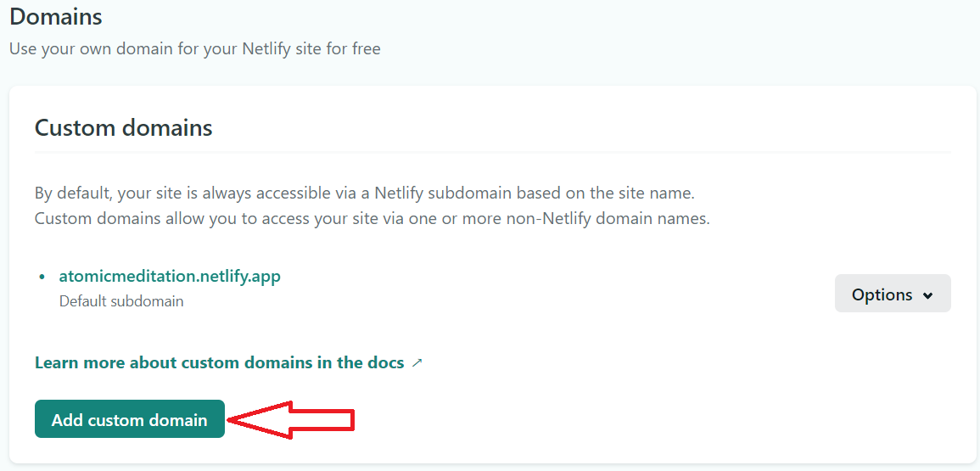
Task: Click the red arrow annotation graphic
Action: 291,420
